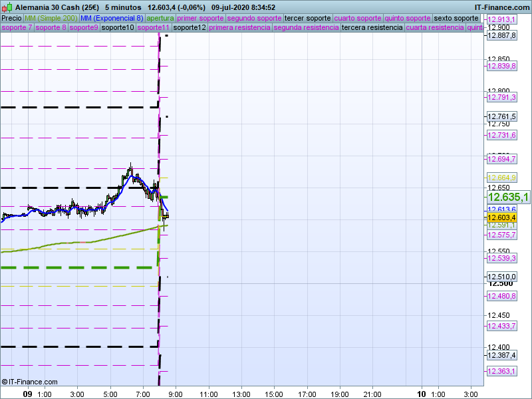Click the price level tag 12.761,5
This screenshot has height=399, width=532.
[x=502, y=117]
